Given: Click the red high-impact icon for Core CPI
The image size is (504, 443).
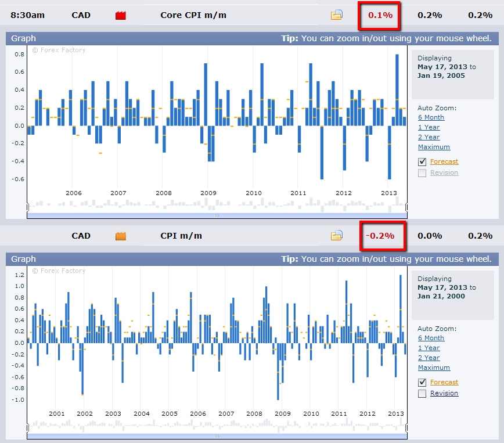Looking at the screenshot, I should pyautogui.click(x=121, y=15).
